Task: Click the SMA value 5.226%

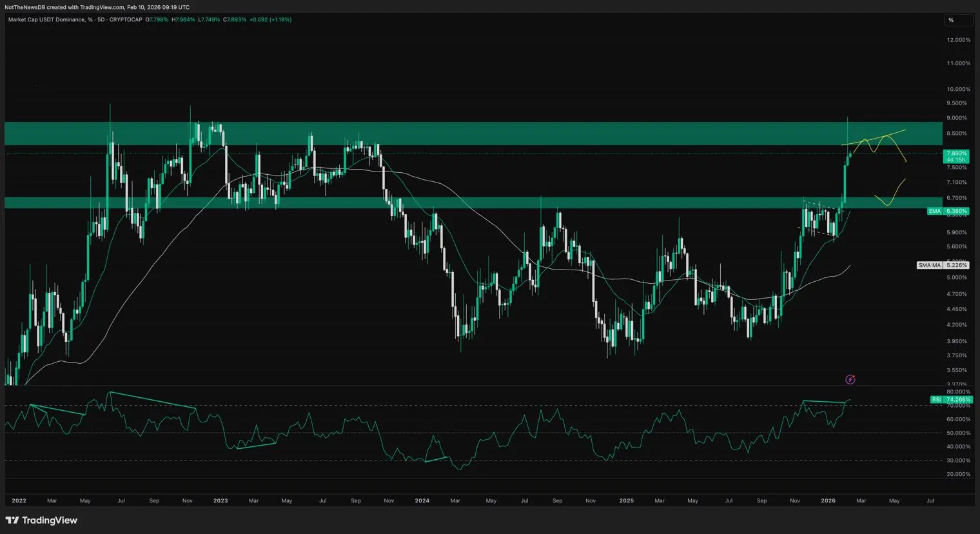Action: [955, 265]
